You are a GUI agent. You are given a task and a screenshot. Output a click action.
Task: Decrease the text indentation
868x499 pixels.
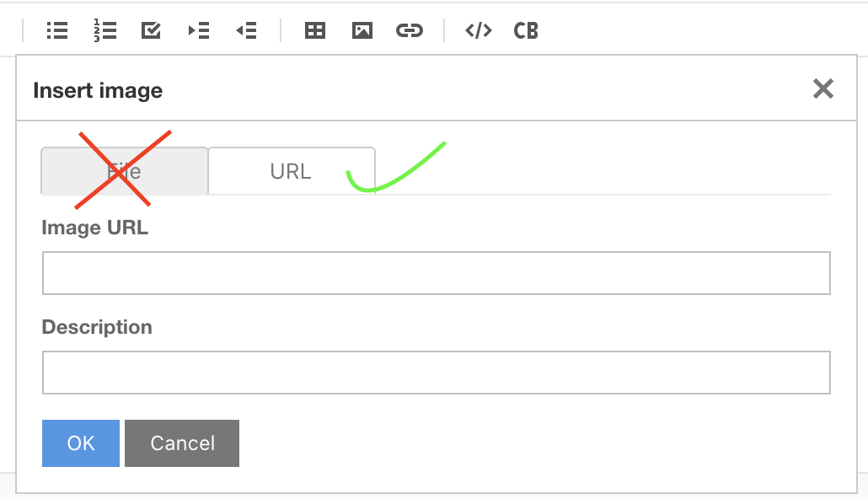pyautogui.click(x=246, y=30)
